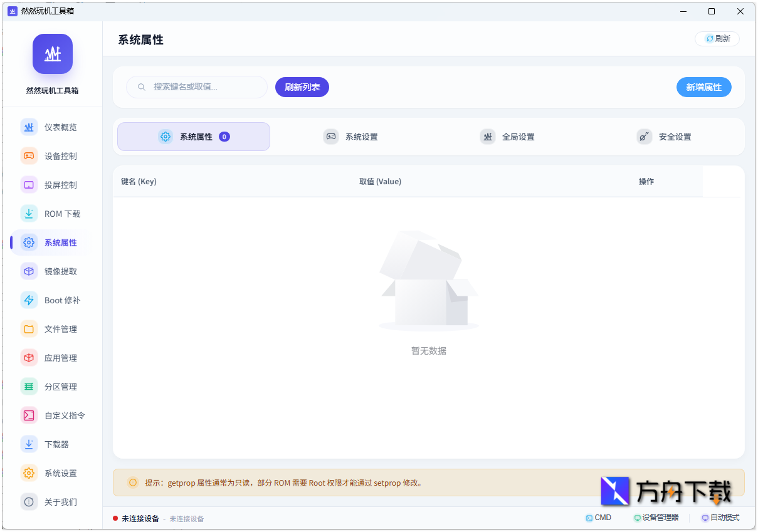Switch to 系统设置 tab
The width and height of the screenshot is (758, 532).
pos(350,137)
